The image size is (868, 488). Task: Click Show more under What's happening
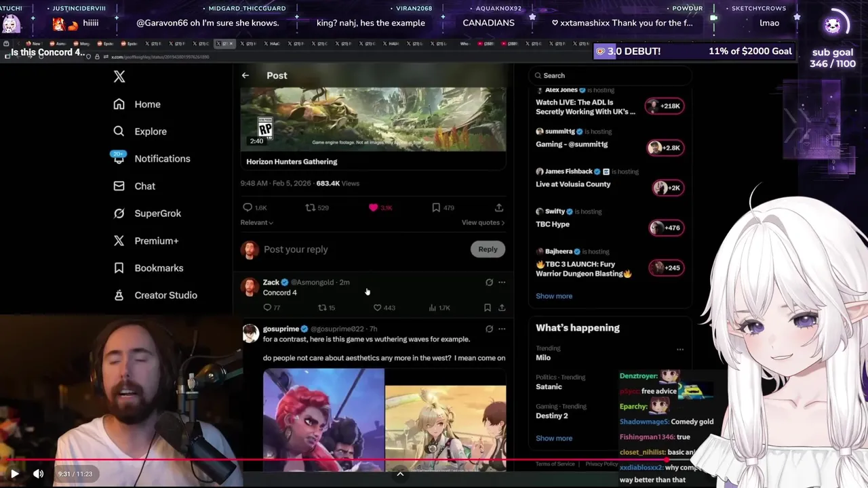[x=554, y=438]
